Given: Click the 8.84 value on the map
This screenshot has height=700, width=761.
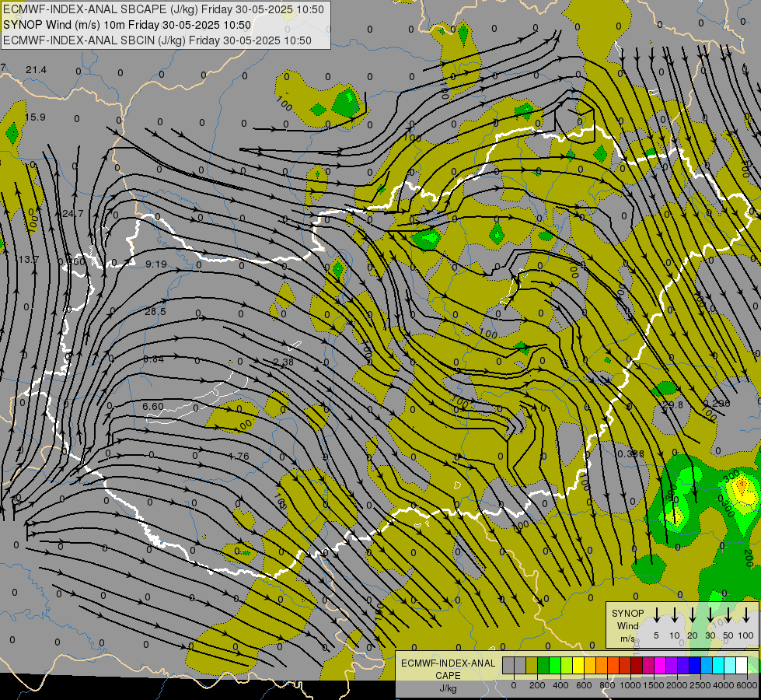Looking at the screenshot, I should pyautogui.click(x=153, y=359).
